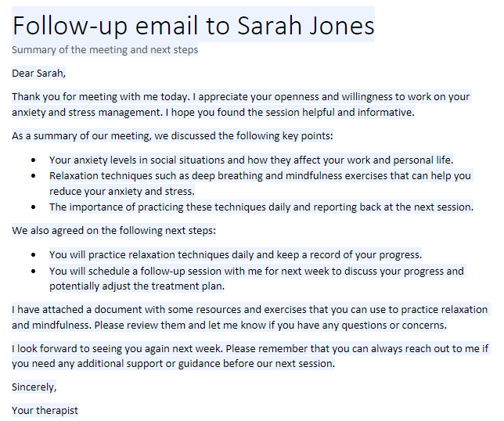This screenshot has height=421, width=504.
Task: Click the title "Follow-up email to Sarah Jones"
Action: pyautogui.click(x=193, y=25)
